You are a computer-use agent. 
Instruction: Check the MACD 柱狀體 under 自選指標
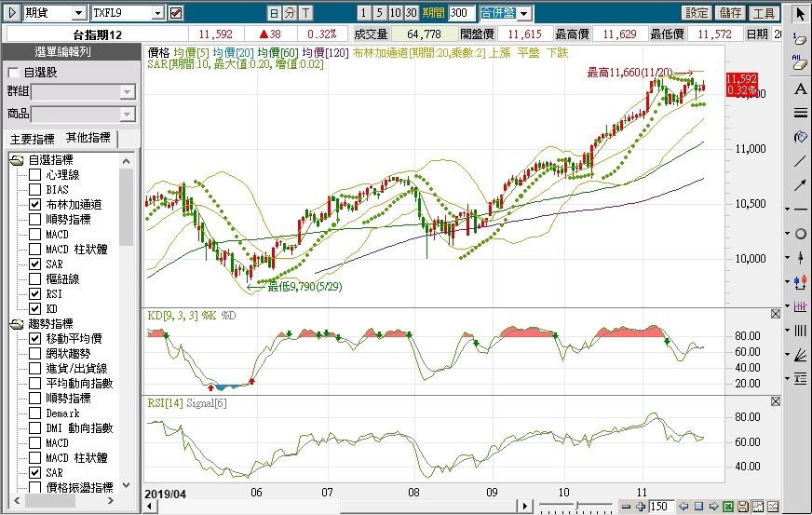[34, 250]
